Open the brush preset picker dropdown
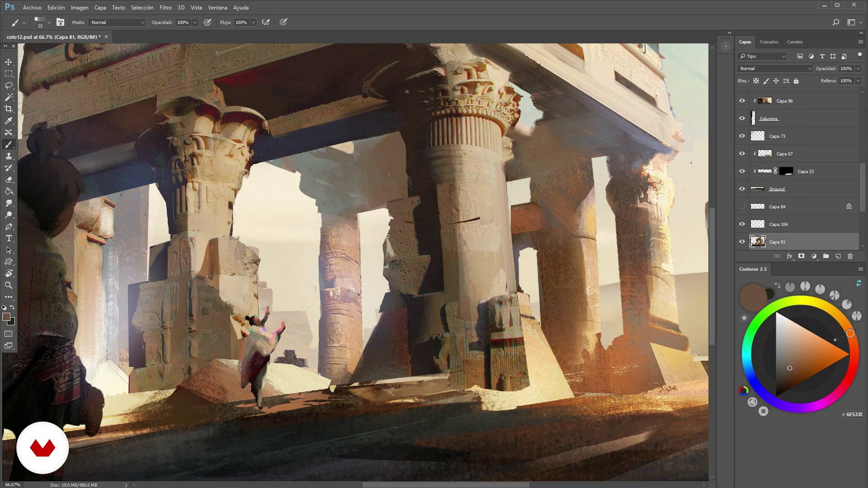 click(49, 22)
